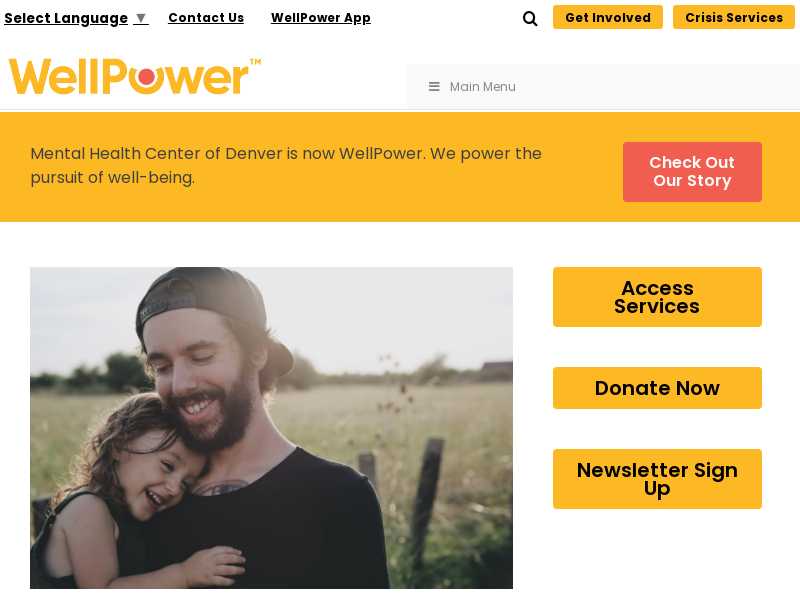
Task: Click the Donate Now button
Action: pyautogui.click(x=657, y=388)
